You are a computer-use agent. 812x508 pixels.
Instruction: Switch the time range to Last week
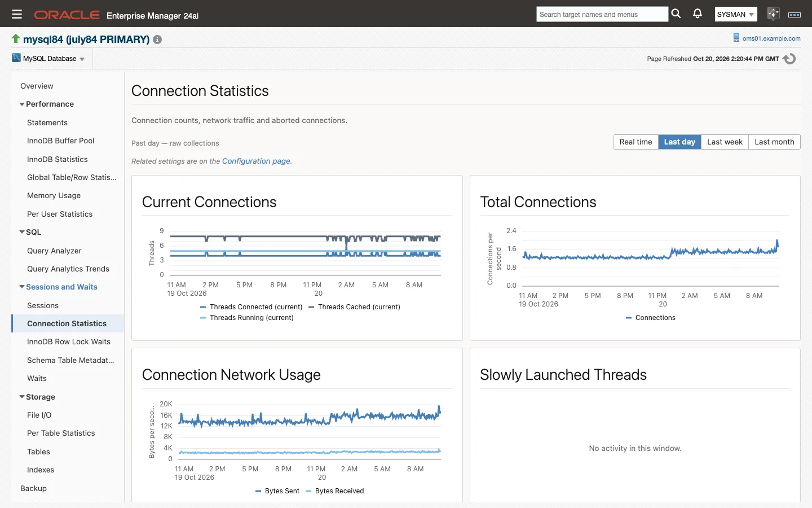coord(725,142)
